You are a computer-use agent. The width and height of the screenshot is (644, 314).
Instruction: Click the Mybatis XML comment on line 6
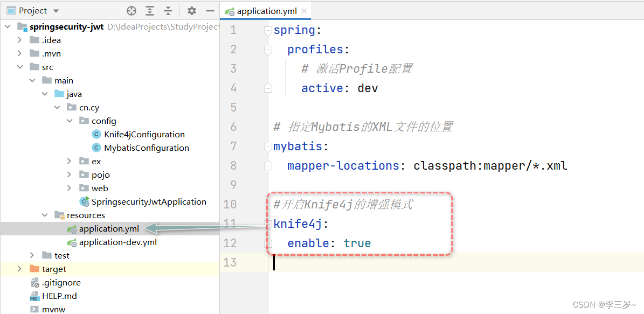[363, 127]
